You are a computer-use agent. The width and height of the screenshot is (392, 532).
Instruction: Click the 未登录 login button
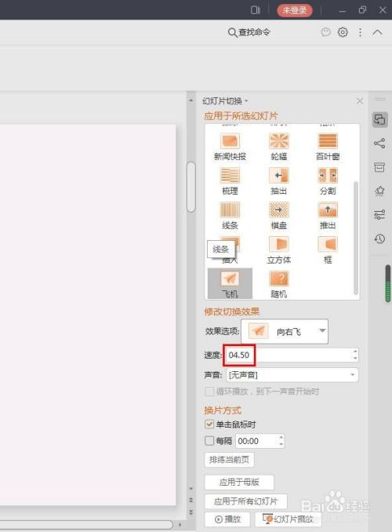[x=294, y=10]
